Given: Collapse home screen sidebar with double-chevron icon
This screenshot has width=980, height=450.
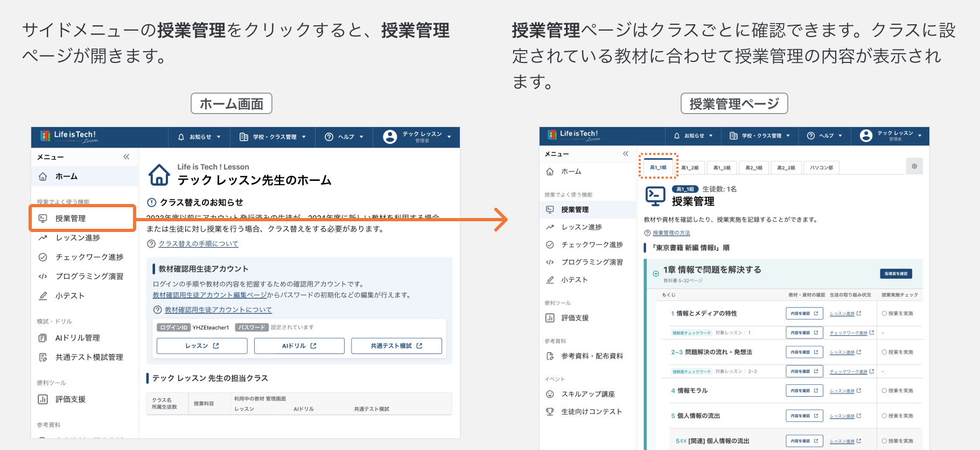Looking at the screenshot, I should [126, 157].
